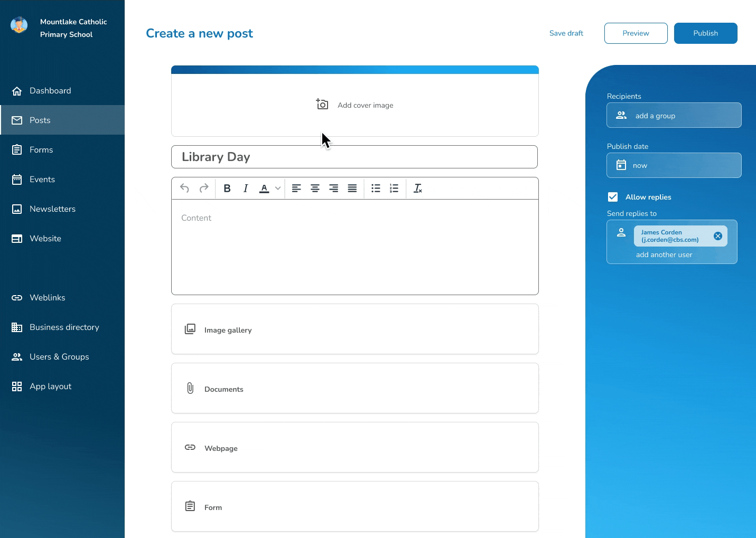Center align the content text
Image resolution: width=756 pixels, height=538 pixels.
coord(315,188)
